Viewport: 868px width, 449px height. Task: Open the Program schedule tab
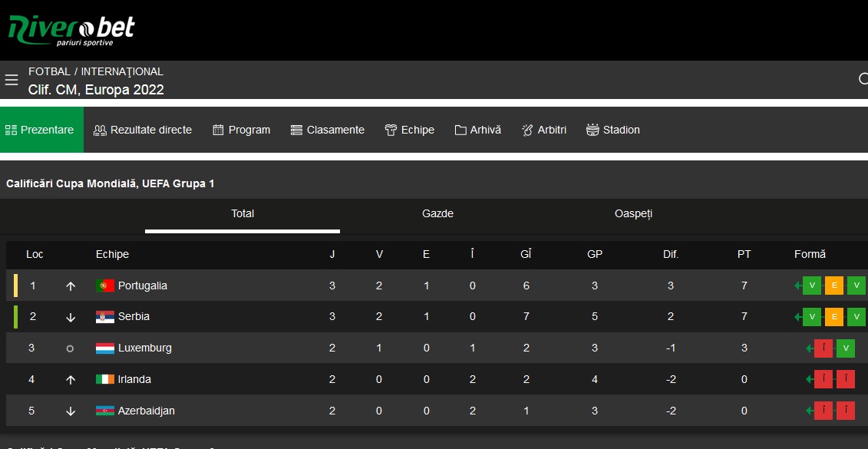(x=242, y=130)
